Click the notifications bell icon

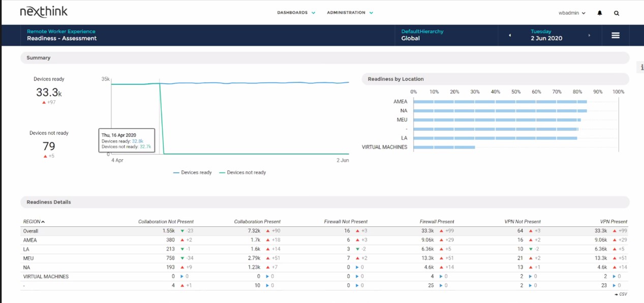click(600, 13)
